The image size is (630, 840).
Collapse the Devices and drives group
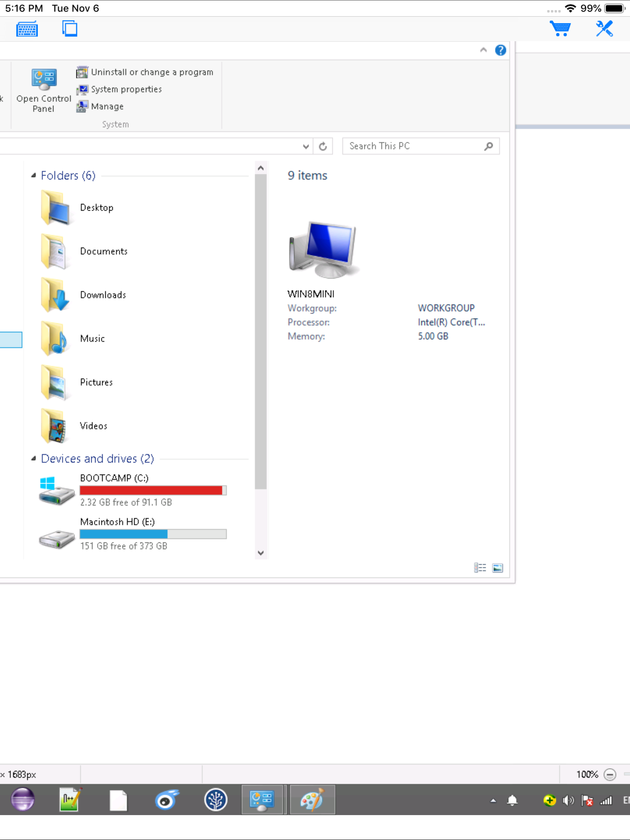[x=34, y=459]
